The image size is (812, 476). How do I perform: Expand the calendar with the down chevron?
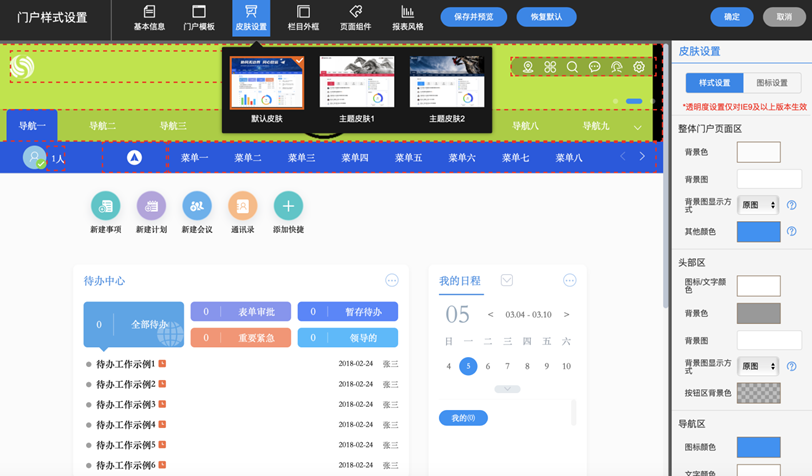click(507, 389)
